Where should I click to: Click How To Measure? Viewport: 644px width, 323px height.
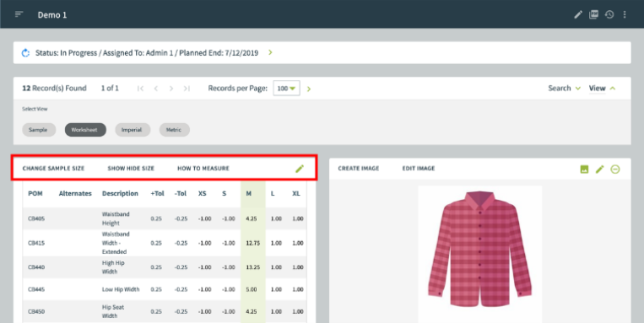tap(203, 169)
